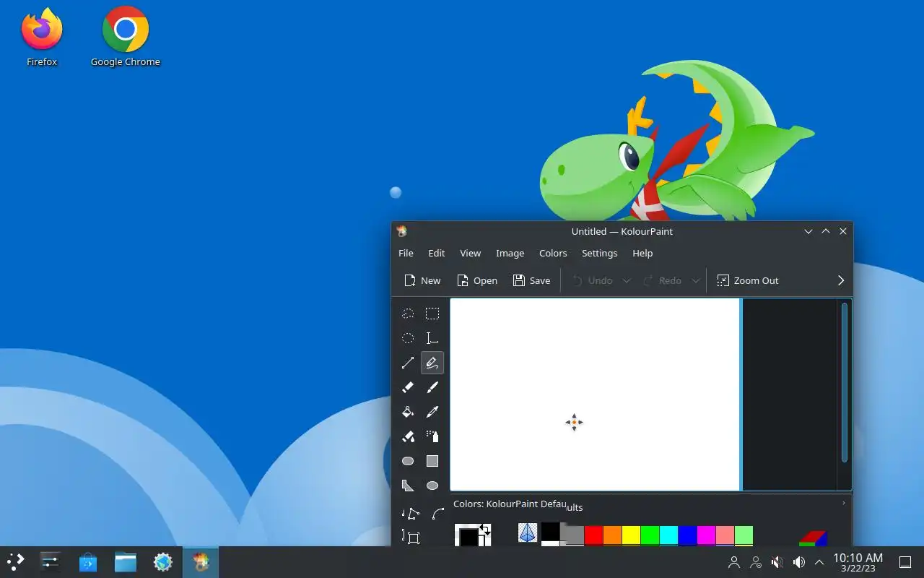This screenshot has height=578, width=924.
Task: Open the File menu
Action: click(x=406, y=253)
